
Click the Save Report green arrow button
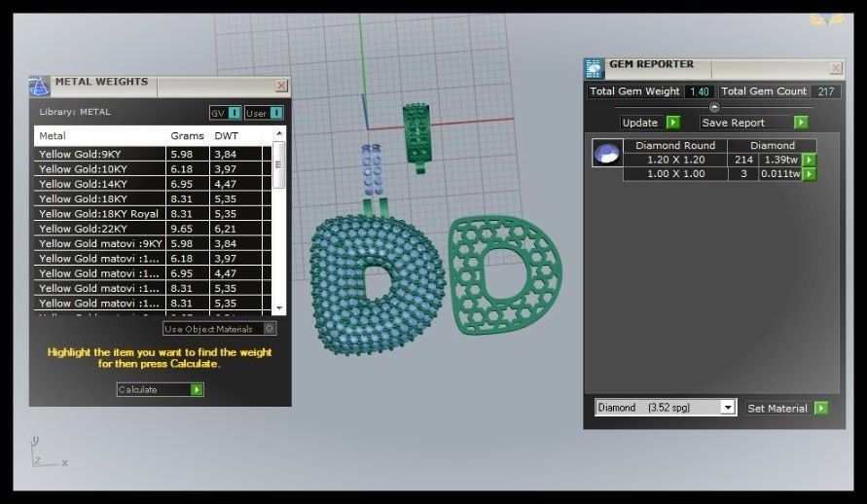801,123
